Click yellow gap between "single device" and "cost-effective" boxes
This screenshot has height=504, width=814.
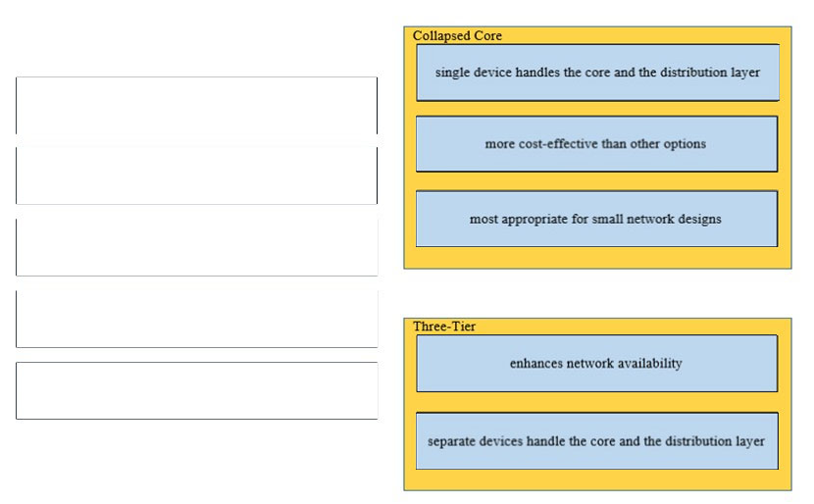click(596, 108)
